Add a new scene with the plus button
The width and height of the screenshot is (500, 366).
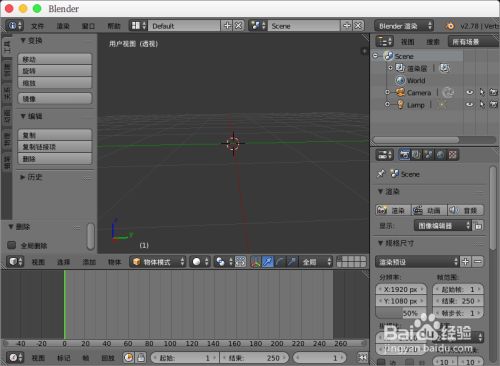(x=347, y=26)
